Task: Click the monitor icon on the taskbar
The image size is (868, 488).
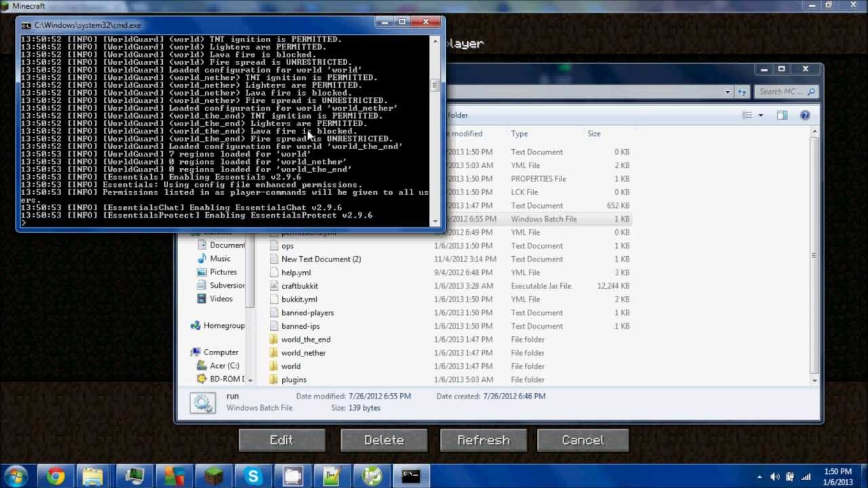Action: 134,476
